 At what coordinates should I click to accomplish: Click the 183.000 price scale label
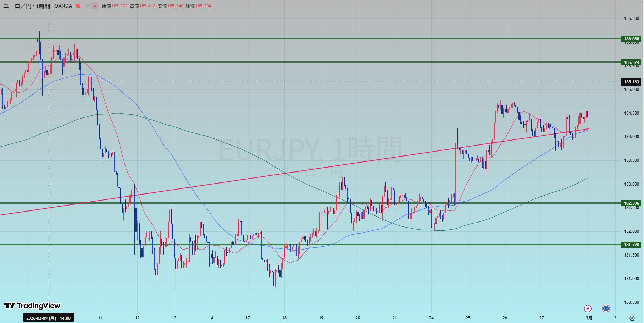click(x=631, y=184)
